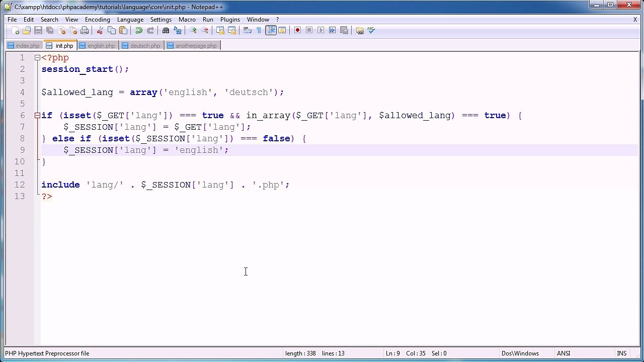The height and width of the screenshot is (362, 644).
Task: Click the Print toolbar icon
Action: [x=85, y=31]
